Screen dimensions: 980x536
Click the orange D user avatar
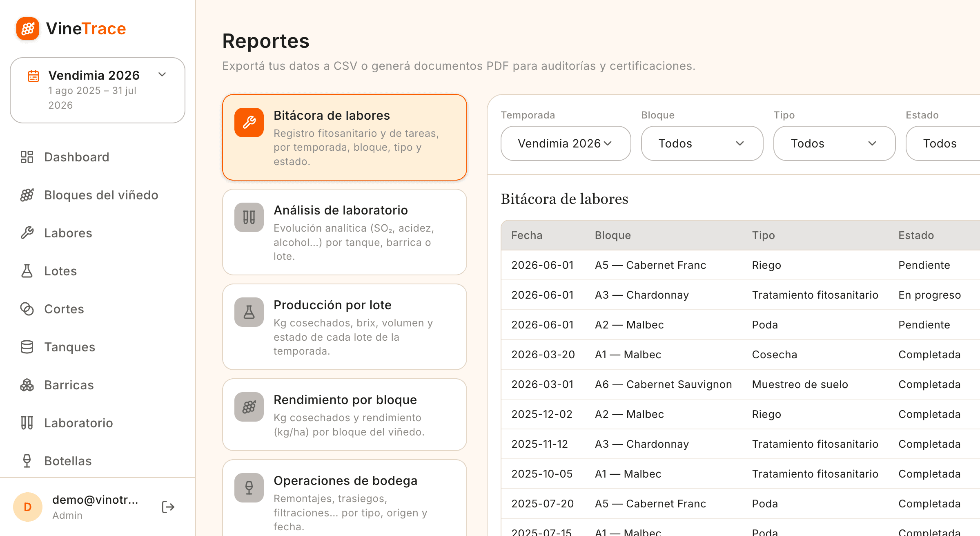28,507
